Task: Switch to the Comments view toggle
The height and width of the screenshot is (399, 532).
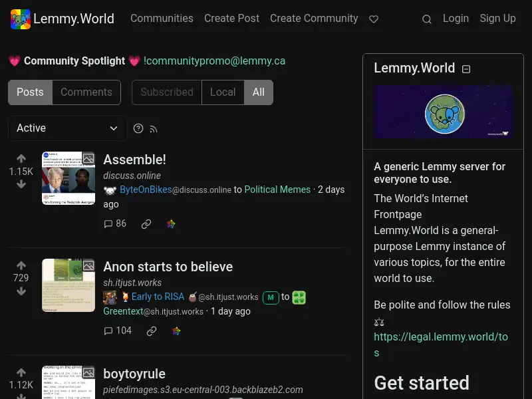Action: (86, 92)
